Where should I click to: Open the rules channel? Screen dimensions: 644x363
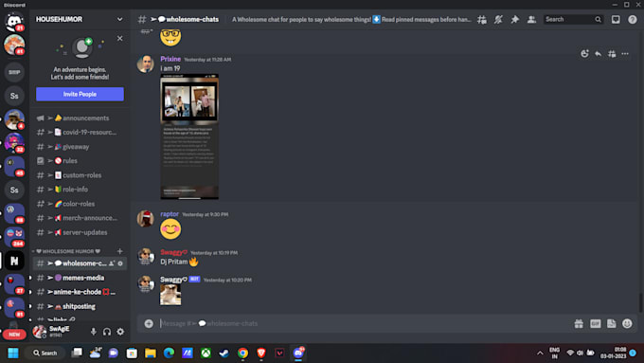tap(80, 161)
